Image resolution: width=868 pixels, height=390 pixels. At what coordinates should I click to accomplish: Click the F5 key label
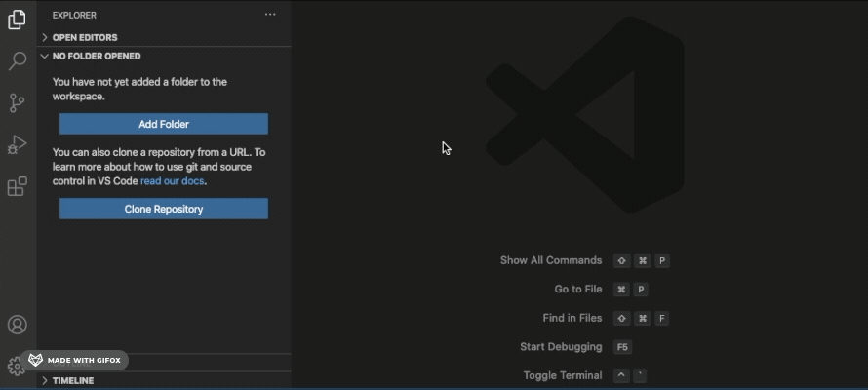click(x=623, y=347)
